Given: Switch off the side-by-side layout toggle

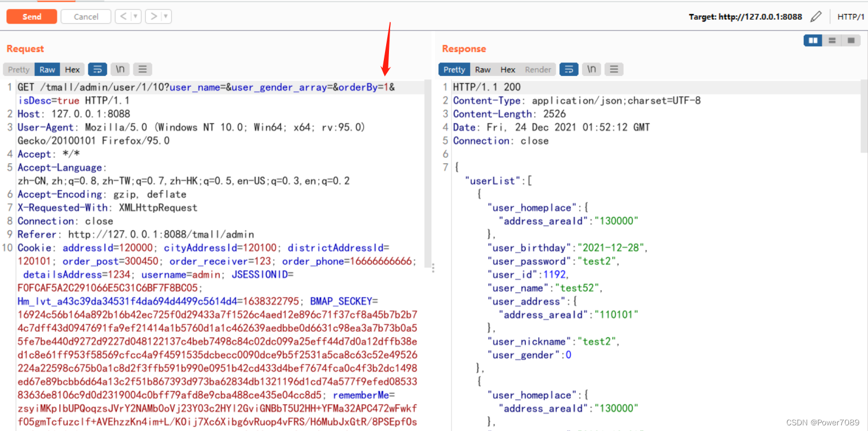Looking at the screenshot, I should (813, 40).
